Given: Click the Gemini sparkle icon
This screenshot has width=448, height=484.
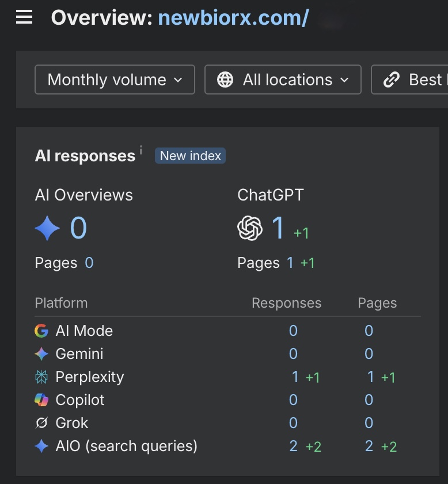Looking at the screenshot, I should coord(41,354).
